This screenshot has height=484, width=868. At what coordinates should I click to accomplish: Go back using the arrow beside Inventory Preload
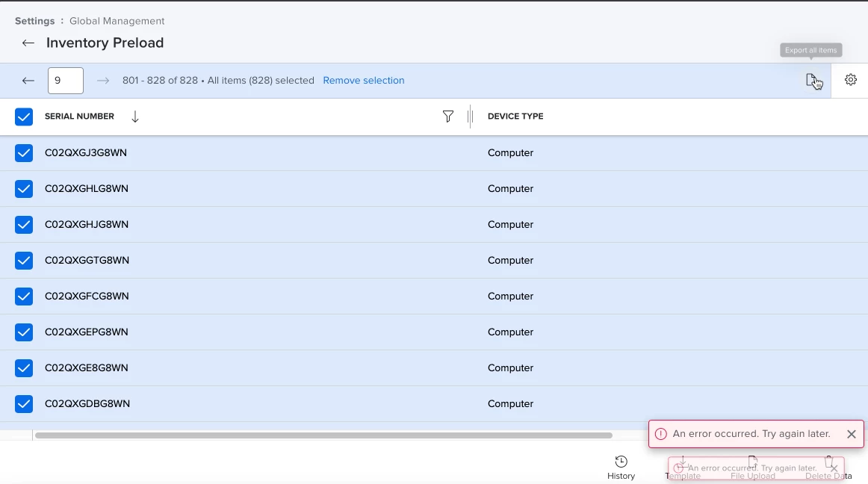[28, 43]
